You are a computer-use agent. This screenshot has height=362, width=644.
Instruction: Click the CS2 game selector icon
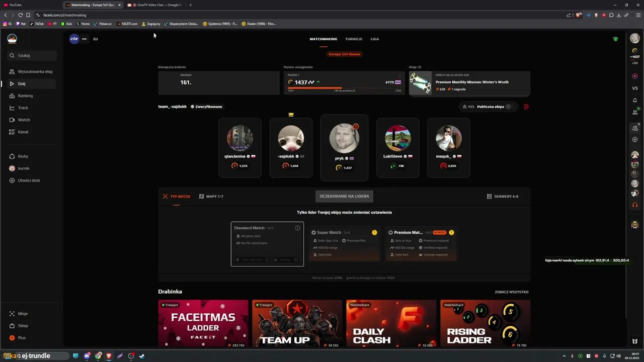(74, 39)
